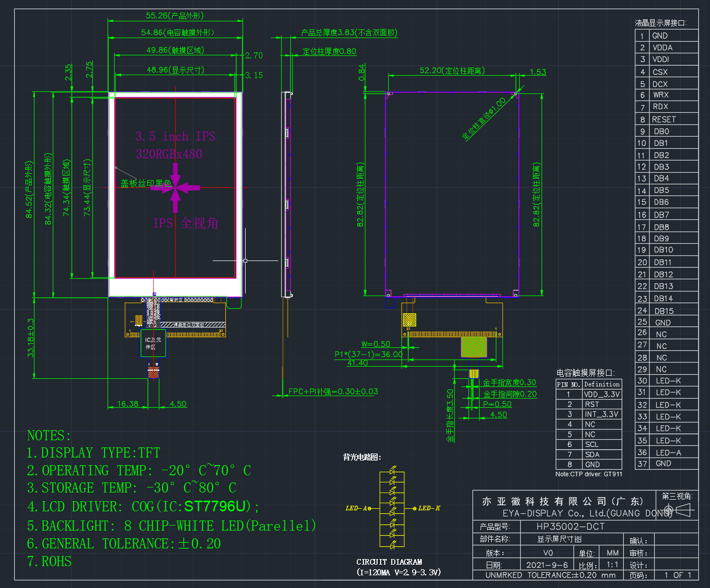The width and height of the screenshot is (710, 588).
Task: Click the 'W=0.50' dimension text
Action: [x=376, y=344]
